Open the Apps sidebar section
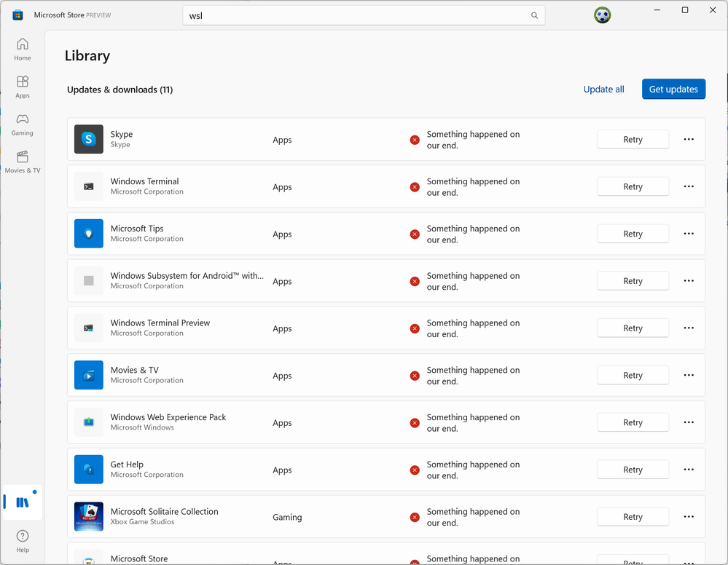This screenshot has width=728, height=565. pyautogui.click(x=23, y=87)
